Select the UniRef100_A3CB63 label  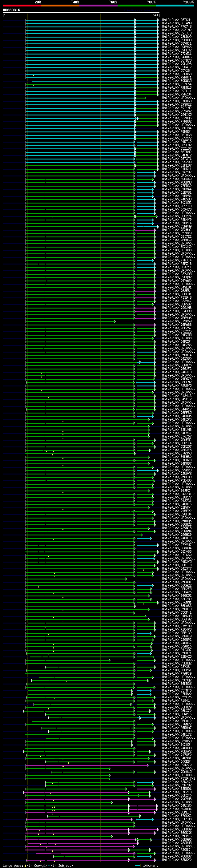[x=177, y=74]
